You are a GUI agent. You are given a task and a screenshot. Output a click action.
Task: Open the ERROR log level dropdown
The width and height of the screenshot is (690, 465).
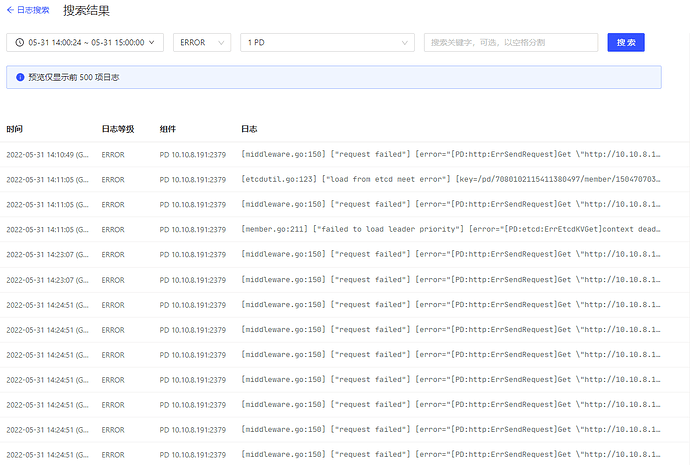point(202,42)
